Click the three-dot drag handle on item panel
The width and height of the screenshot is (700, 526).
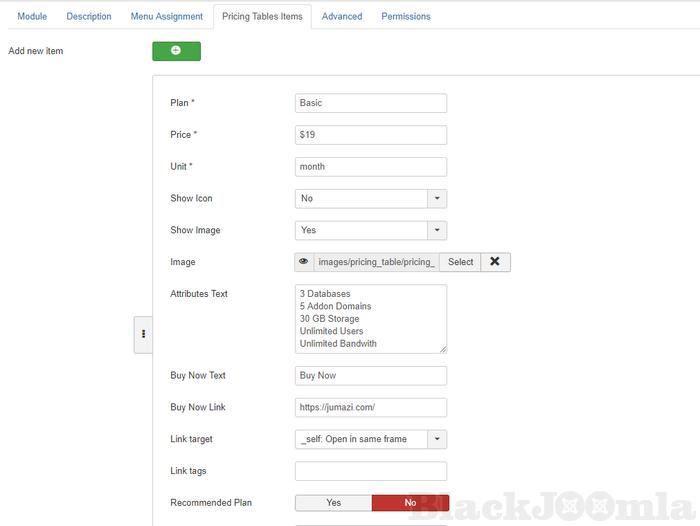(x=143, y=334)
